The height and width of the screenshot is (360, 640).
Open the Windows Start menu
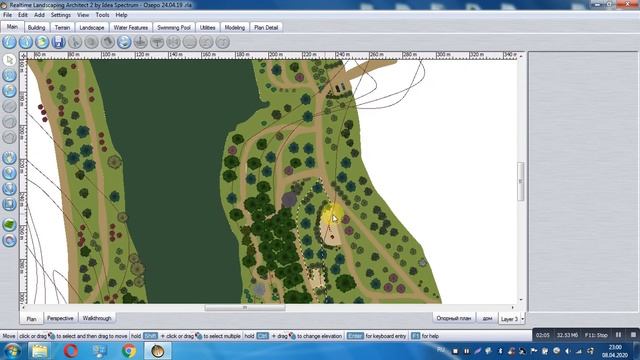12,351
